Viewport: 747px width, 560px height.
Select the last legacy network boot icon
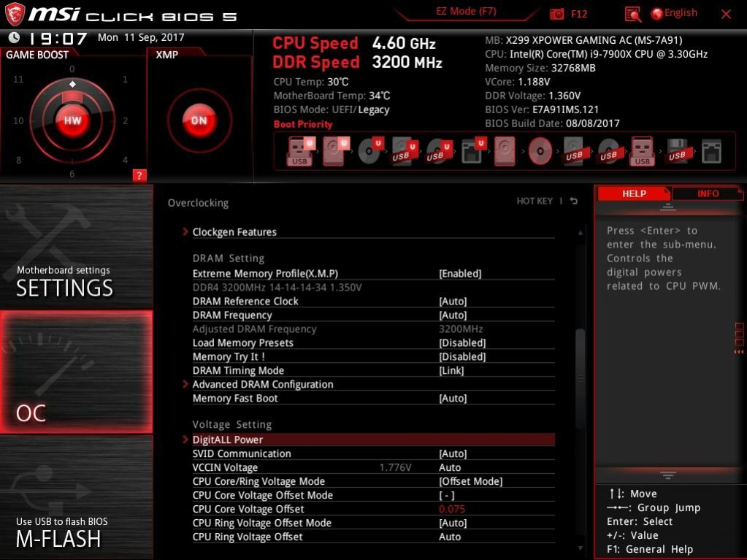pyautogui.click(x=711, y=151)
